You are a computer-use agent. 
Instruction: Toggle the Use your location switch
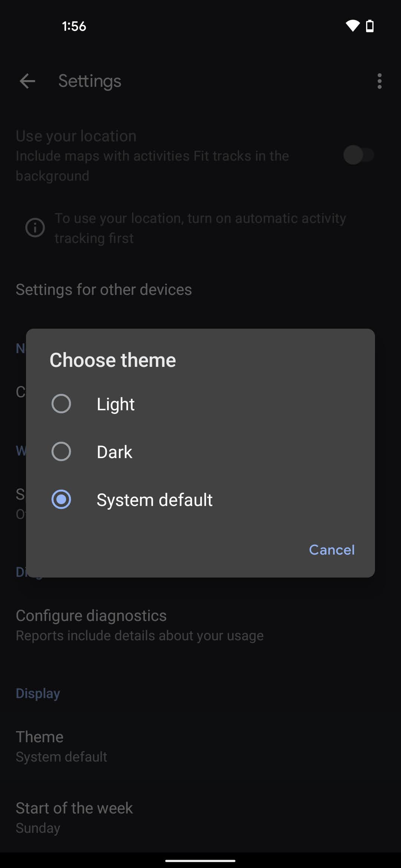click(358, 155)
